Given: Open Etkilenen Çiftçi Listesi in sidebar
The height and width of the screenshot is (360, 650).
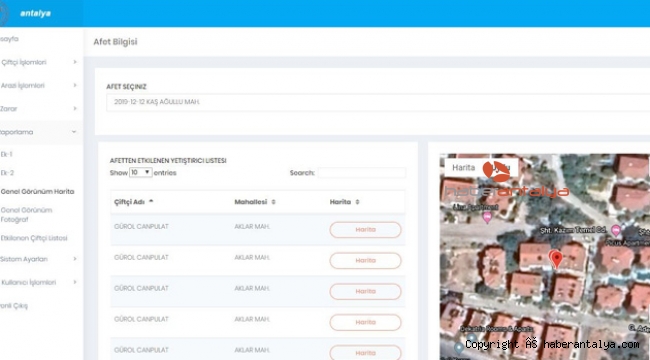Looking at the screenshot, I should [34, 238].
